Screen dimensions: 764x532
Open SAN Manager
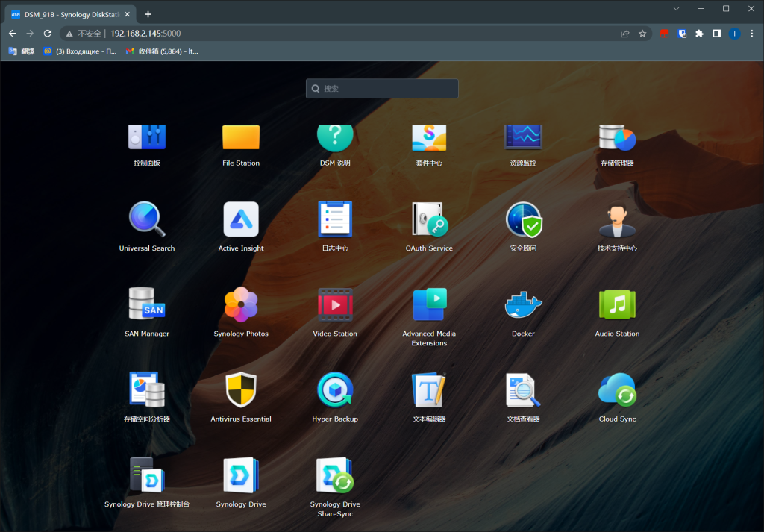[x=147, y=305]
